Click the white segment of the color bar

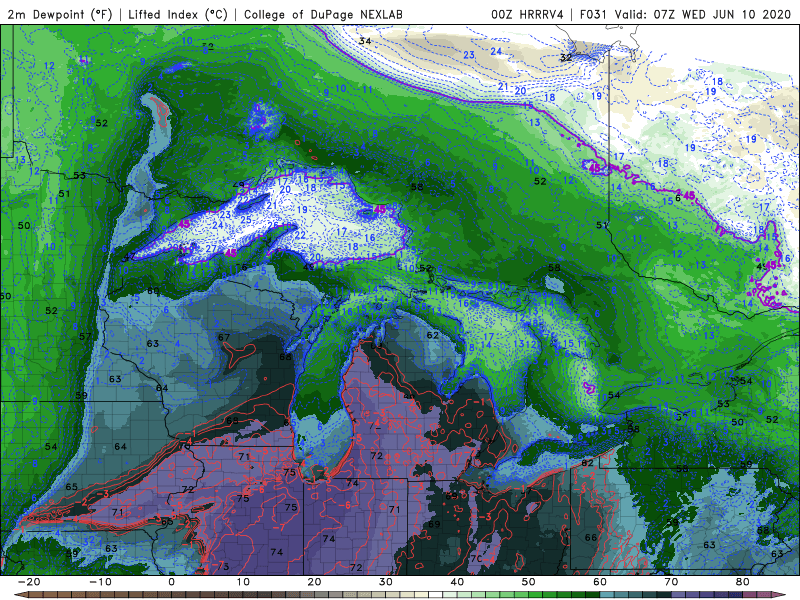point(435,594)
